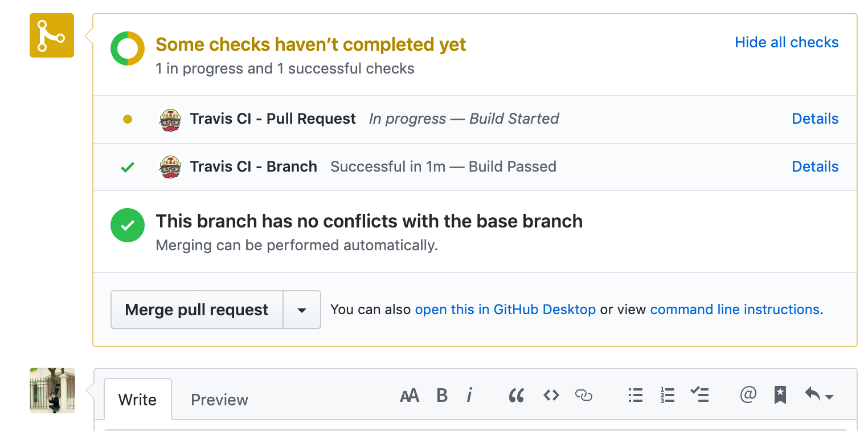Expand the merge method dropdown arrow
Viewport: 868px width, 431px height.
(x=302, y=310)
